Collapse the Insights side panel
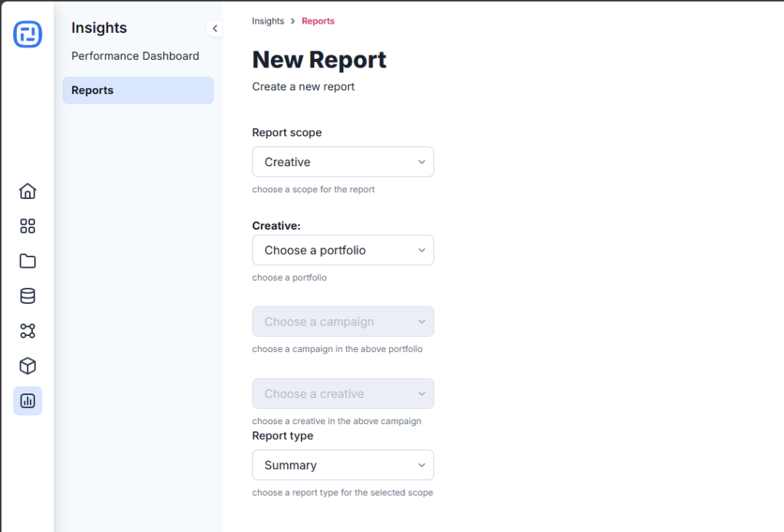Viewport: 784px width, 532px height. pos(214,28)
